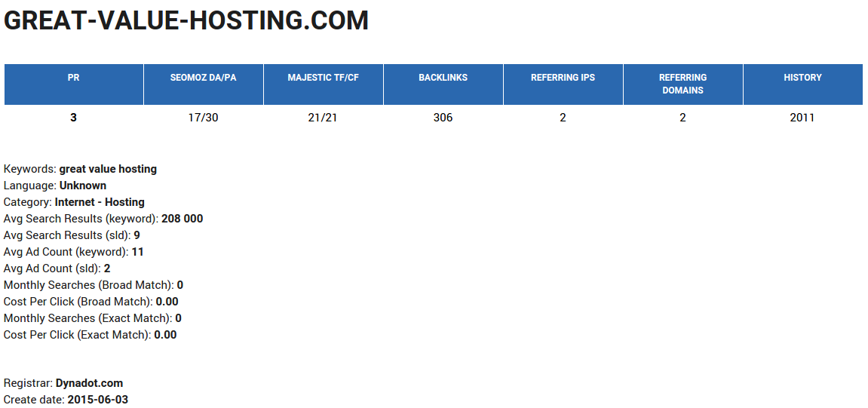Image resolution: width=868 pixels, height=408 pixels.
Task: Click the Language value Unknown
Action: click(83, 186)
